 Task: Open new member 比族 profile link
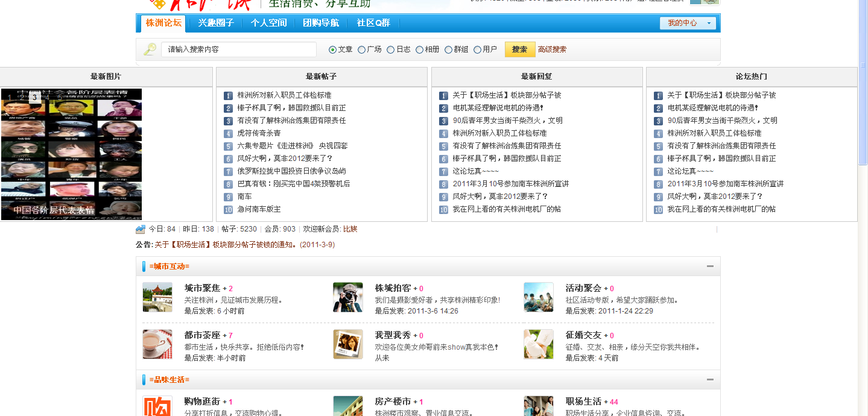point(350,229)
